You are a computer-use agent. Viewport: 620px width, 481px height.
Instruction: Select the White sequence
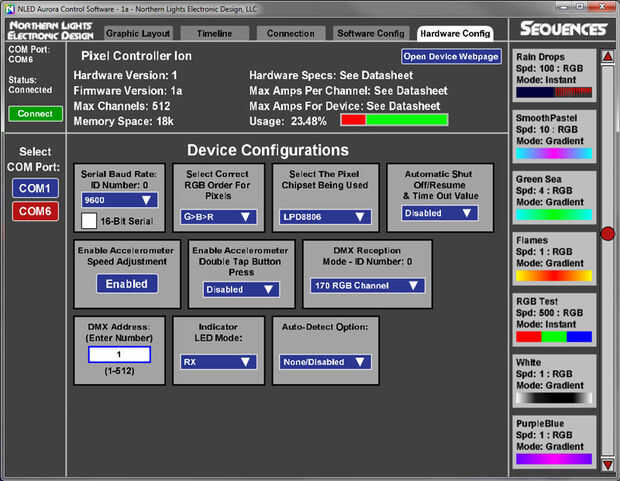click(x=554, y=381)
